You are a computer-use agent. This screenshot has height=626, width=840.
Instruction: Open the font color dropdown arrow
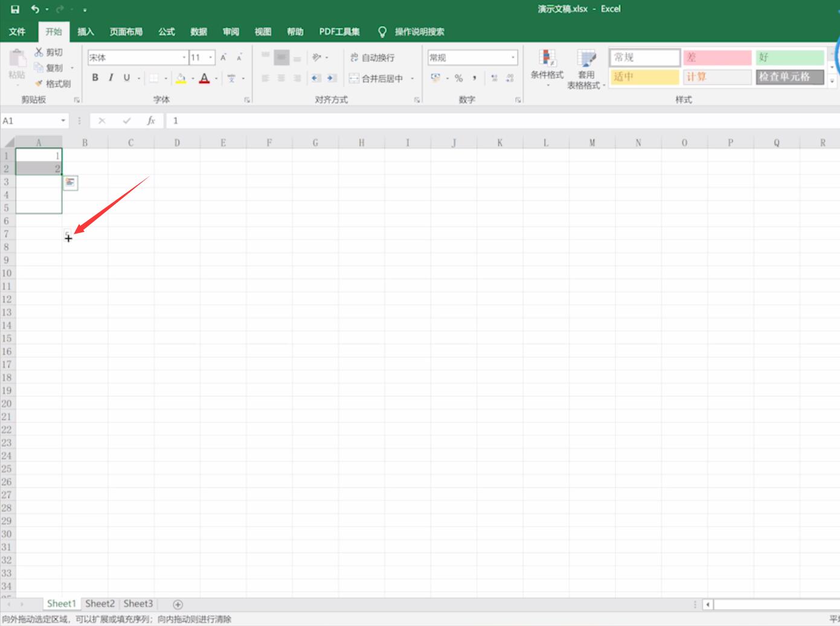(x=216, y=78)
